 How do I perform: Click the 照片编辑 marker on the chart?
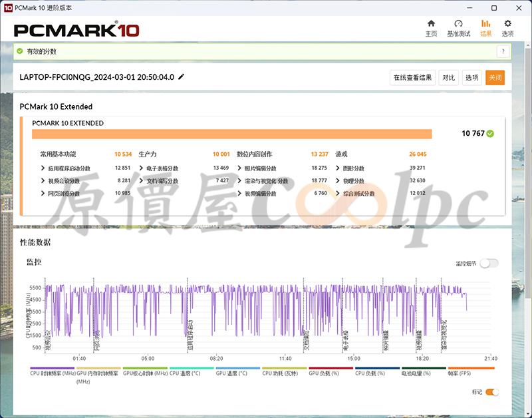(386, 341)
